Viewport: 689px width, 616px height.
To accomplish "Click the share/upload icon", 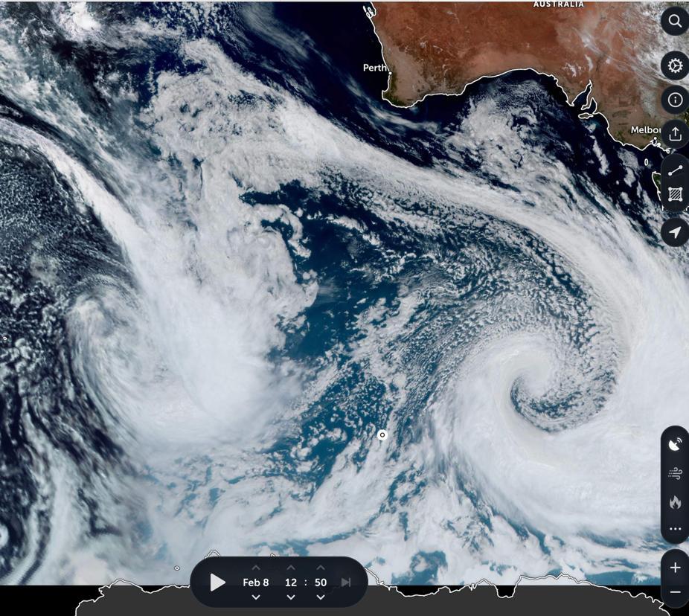I will click(x=674, y=134).
